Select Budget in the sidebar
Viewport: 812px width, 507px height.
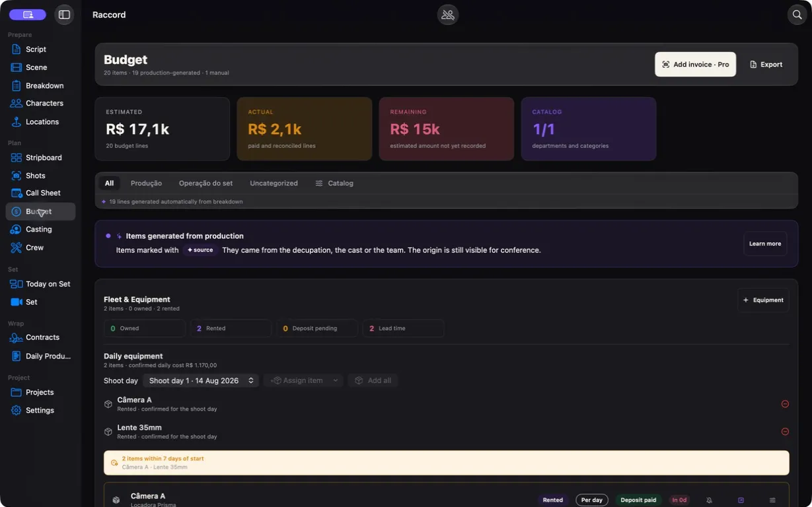click(x=40, y=212)
